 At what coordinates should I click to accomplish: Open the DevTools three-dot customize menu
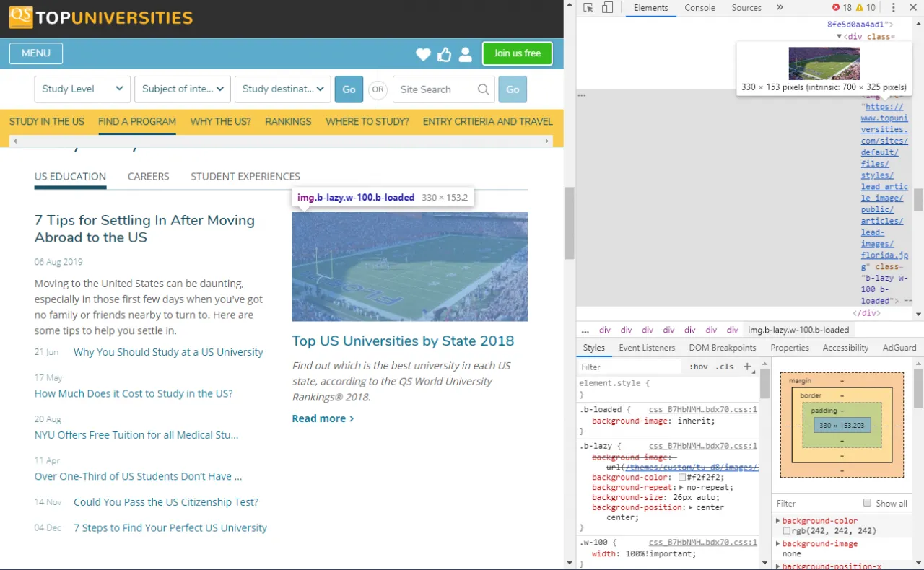(x=893, y=8)
